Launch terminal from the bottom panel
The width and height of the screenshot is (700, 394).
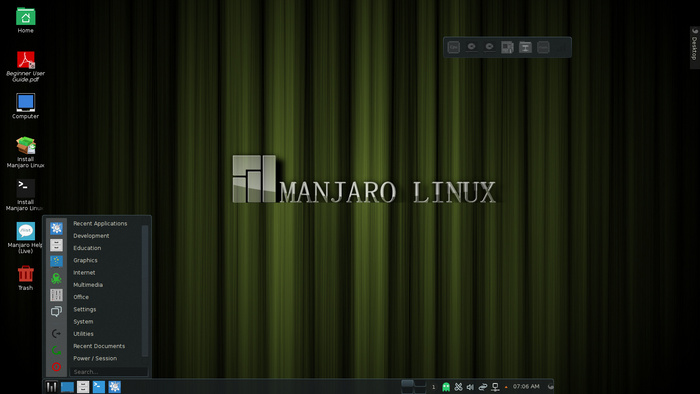click(x=99, y=386)
